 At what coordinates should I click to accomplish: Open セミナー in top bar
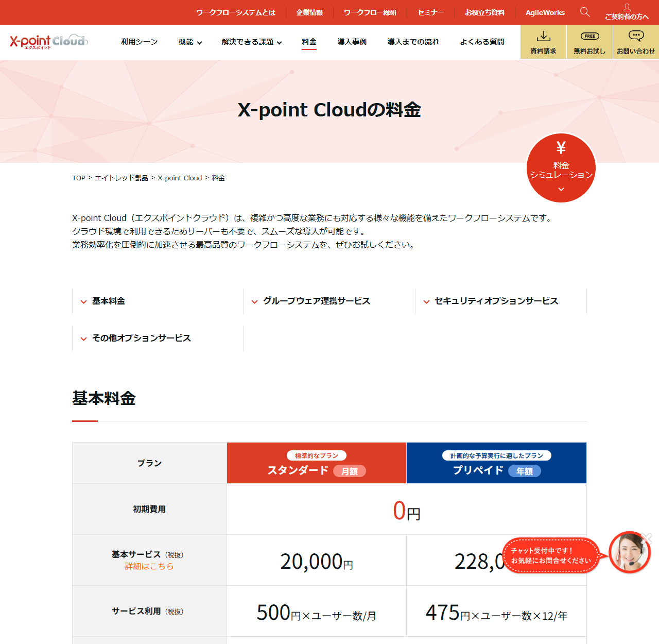point(430,12)
